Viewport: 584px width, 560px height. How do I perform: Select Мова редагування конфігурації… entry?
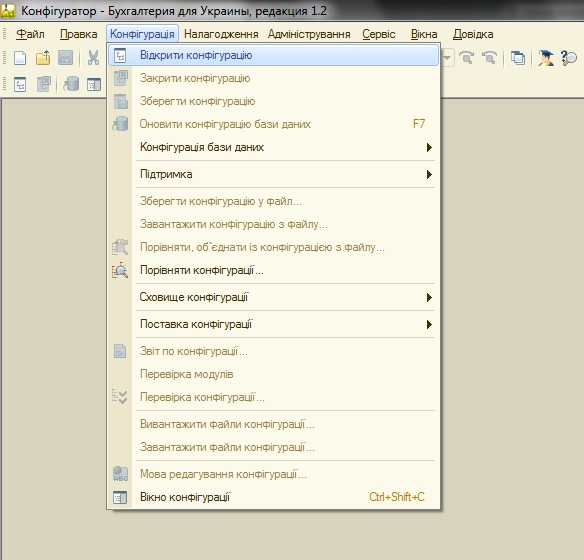(x=273, y=474)
